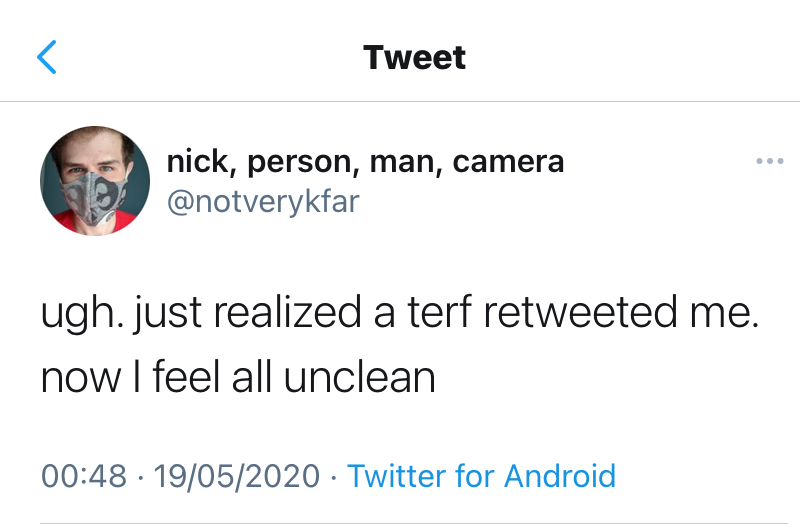Screen dimensions: 800x532
Task: Select the "Tweet" header title
Action: (x=415, y=57)
